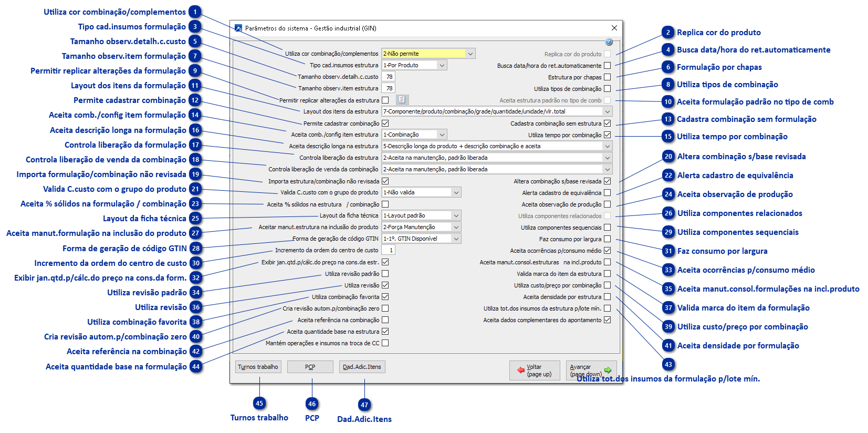Close the Parâmetros do sistema dialog
The height and width of the screenshot is (433, 868).
coord(614,28)
